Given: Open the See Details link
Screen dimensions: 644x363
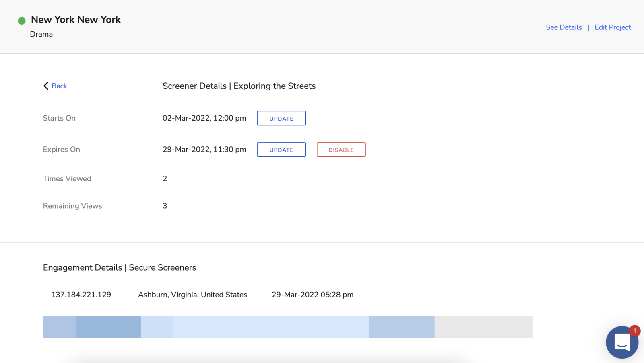Looking at the screenshot, I should (563, 27).
